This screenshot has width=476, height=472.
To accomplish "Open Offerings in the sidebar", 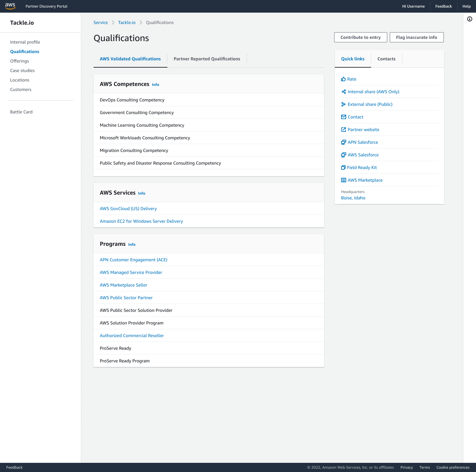I will click(19, 61).
